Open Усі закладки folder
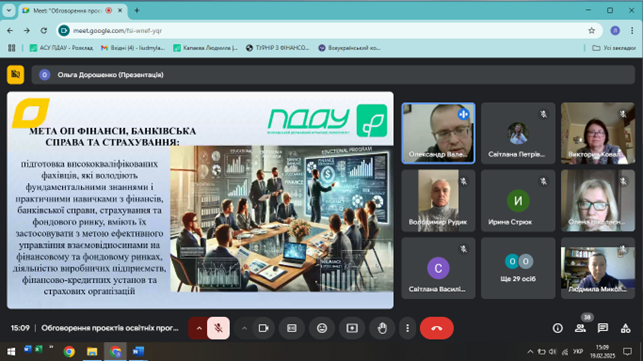This screenshot has width=643, height=361. pos(614,48)
